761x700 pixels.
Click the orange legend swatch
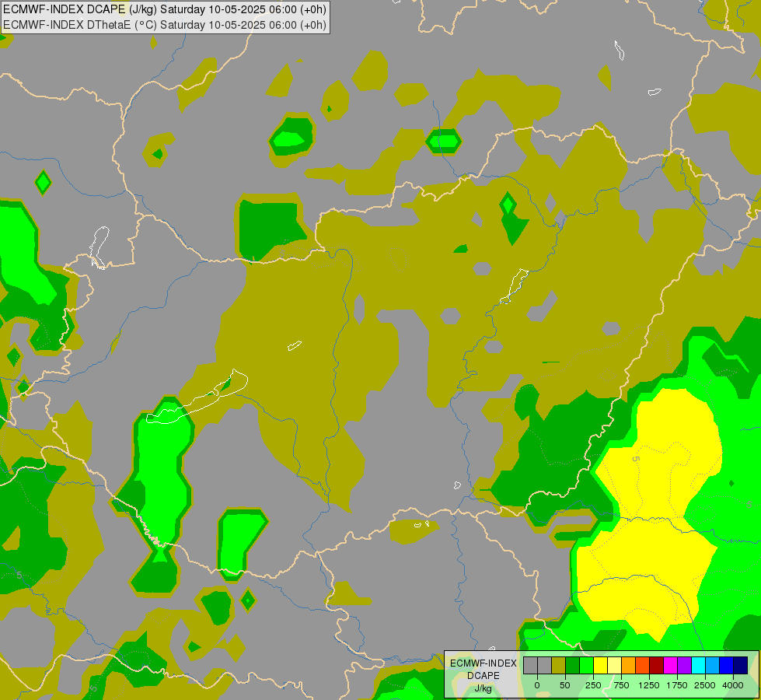[x=629, y=665]
